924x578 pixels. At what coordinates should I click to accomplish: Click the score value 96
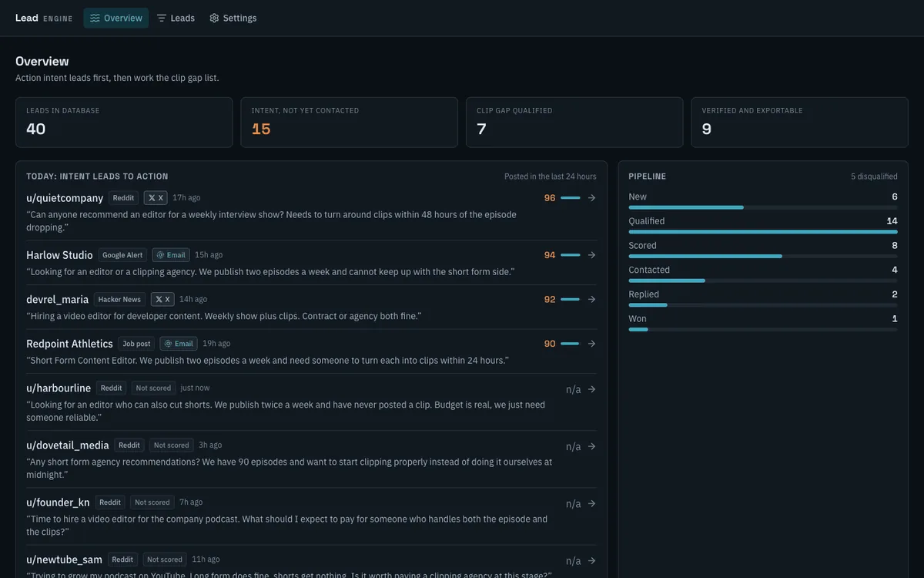point(550,198)
